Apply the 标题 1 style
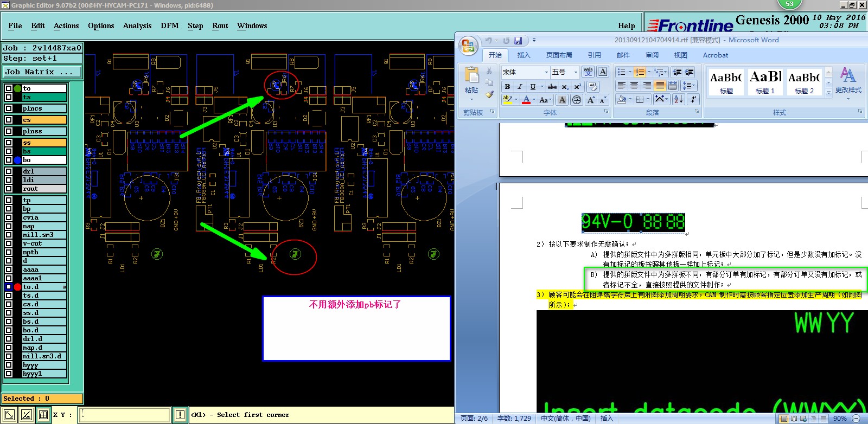Image resolution: width=868 pixels, height=424 pixels. [x=765, y=82]
